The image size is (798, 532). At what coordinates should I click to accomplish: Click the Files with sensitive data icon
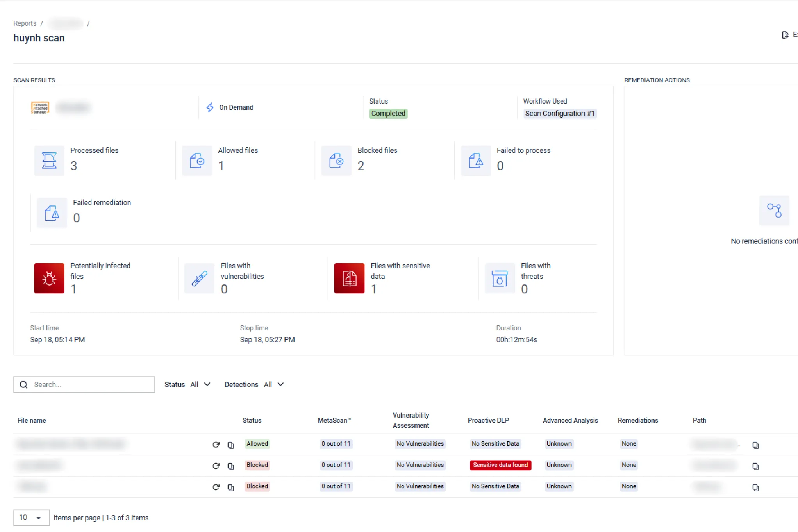point(349,278)
